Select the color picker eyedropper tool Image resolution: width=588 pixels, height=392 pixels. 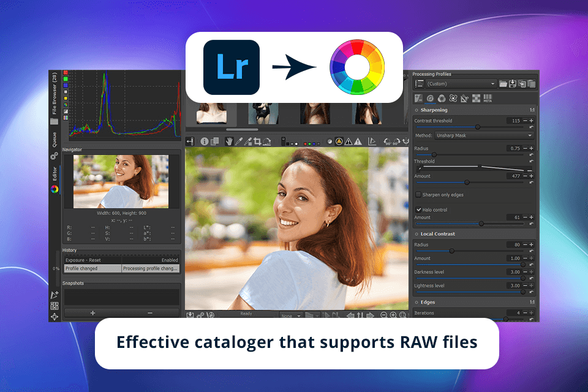(x=238, y=141)
